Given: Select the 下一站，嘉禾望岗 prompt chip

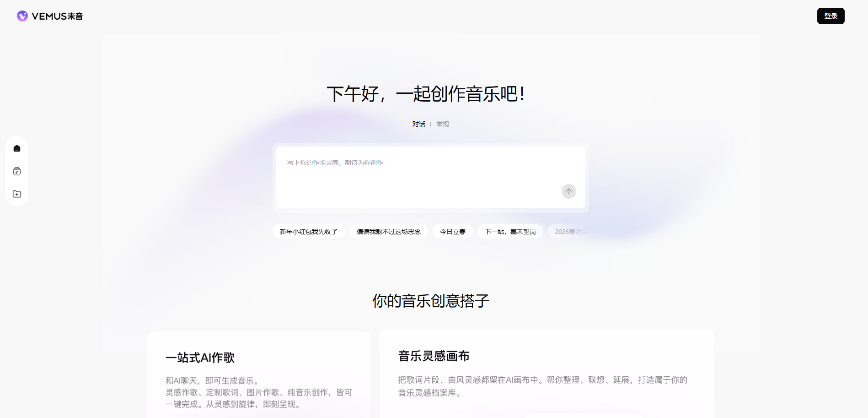Looking at the screenshot, I should [510, 232].
